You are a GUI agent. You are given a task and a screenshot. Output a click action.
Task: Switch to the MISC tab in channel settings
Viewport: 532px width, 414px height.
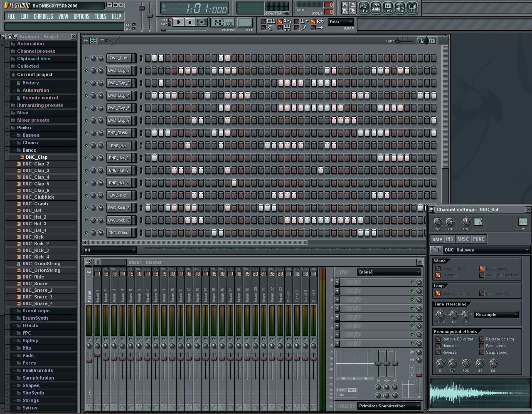coord(463,239)
